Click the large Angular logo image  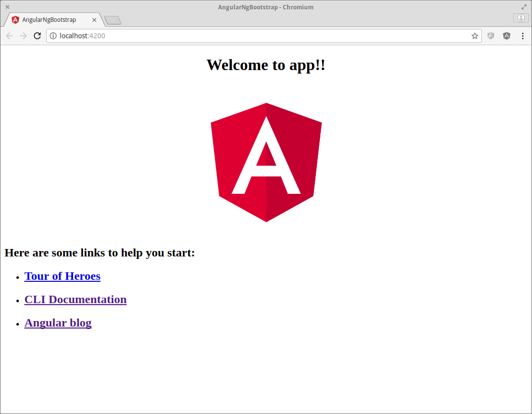pos(266,163)
